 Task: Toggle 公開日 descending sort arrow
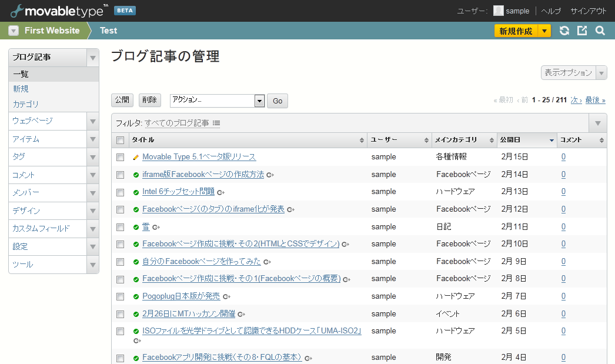[x=552, y=141]
